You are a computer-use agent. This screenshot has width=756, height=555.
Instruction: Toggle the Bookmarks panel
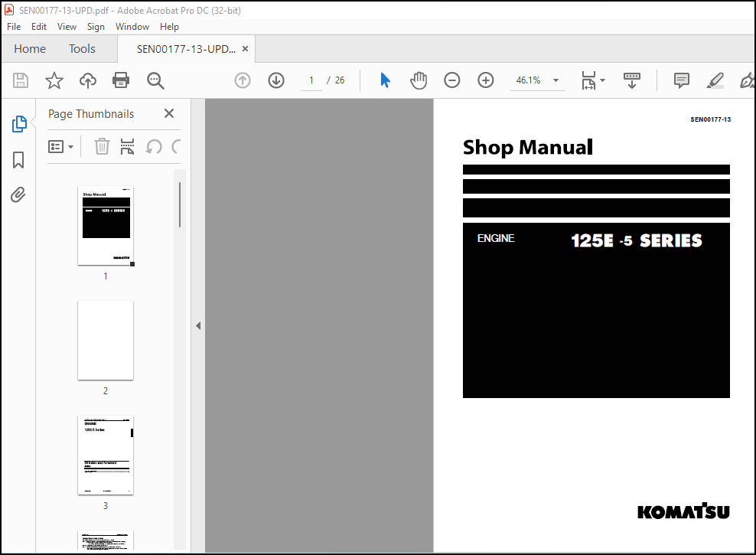[x=17, y=160]
